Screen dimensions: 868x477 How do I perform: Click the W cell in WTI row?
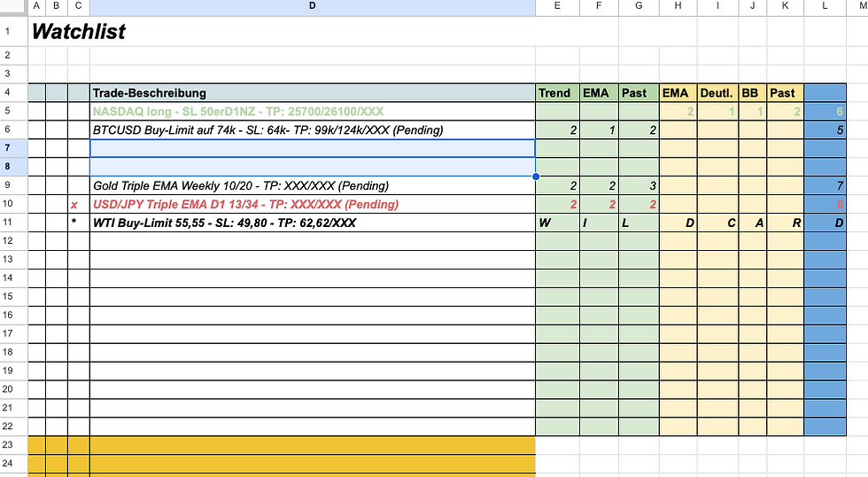pos(557,223)
